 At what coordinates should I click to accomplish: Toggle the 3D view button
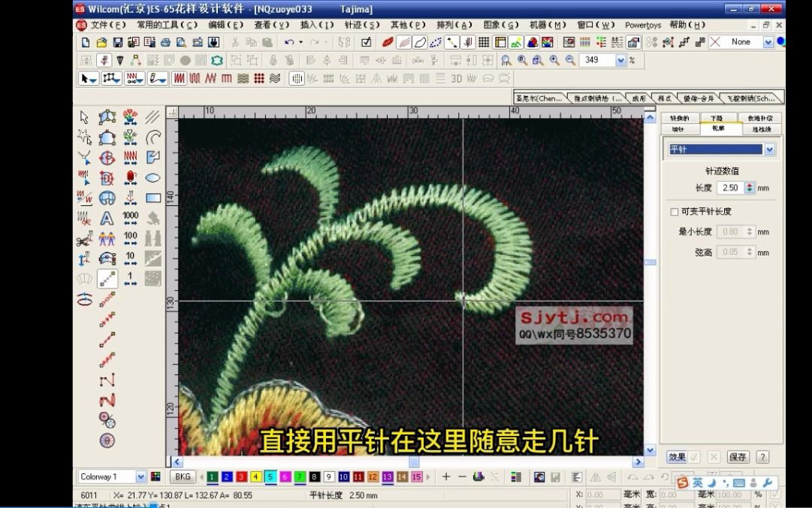tap(457, 77)
